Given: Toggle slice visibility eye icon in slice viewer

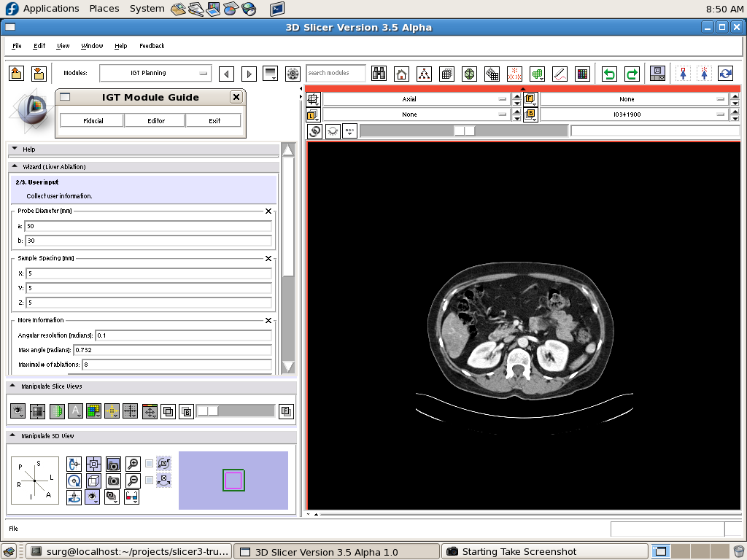Looking at the screenshot, I should click(333, 131).
